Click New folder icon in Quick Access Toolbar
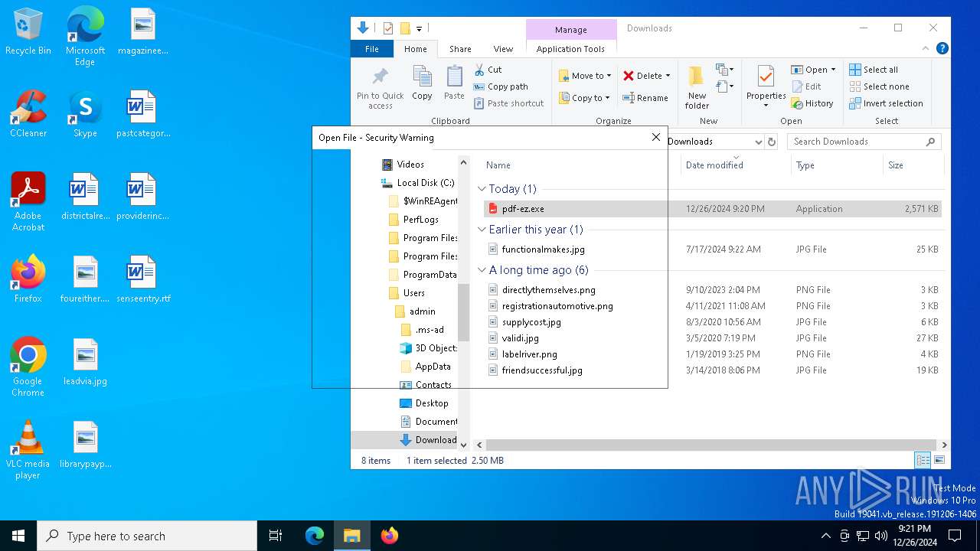The image size is (980, 551). click(405, 28)
